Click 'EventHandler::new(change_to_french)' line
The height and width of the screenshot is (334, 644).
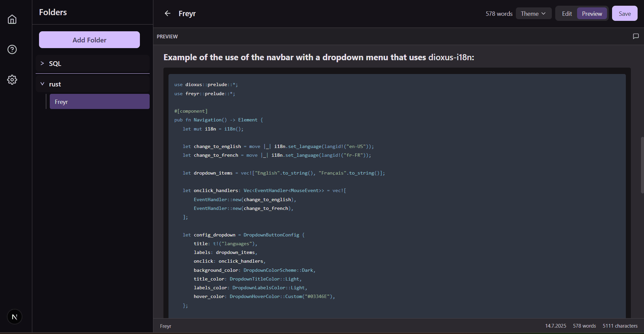click(243, 208)
